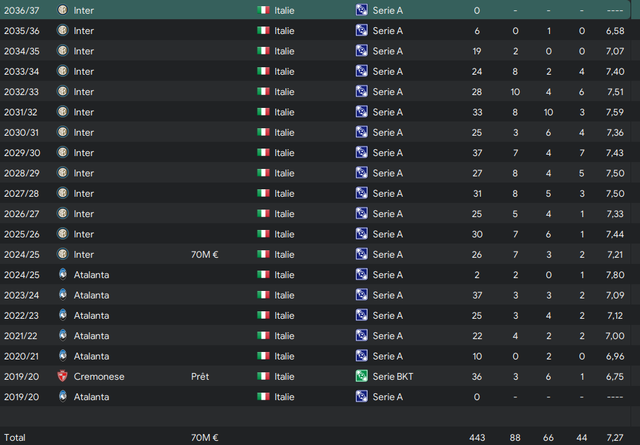The width and height of the screenshot is (640, 445).
Task: Open the Serie A logo for 2029/30
Action: tap(362, 152)
